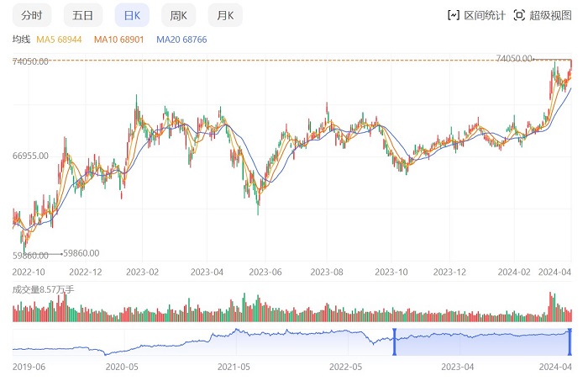Click the 均线 indicator label
588x381 pixels.
tap(21, 40)
